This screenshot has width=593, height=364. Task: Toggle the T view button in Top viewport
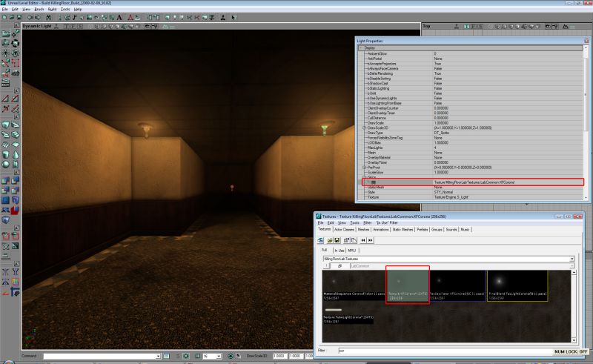(467, 26)
